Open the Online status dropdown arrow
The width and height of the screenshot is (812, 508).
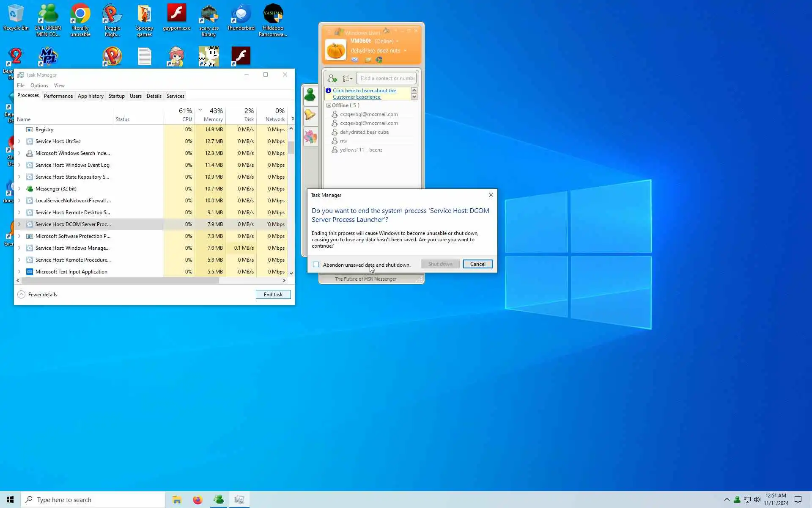coord(397,41)
